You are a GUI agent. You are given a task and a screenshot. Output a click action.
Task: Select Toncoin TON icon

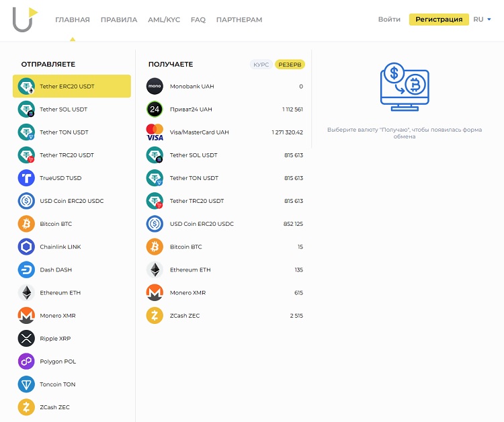(x=26, y=384)
